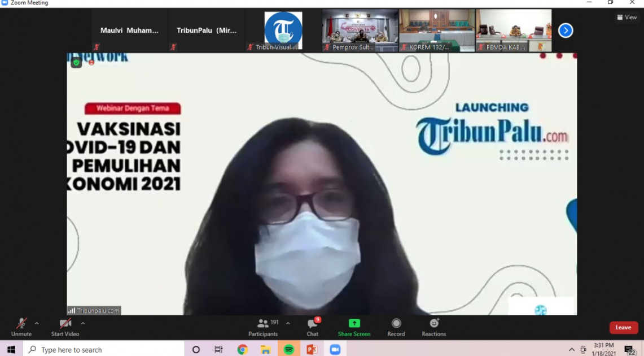Open the microphone options chevron
Screen dimensions: 644x356
tap(36, 323)
